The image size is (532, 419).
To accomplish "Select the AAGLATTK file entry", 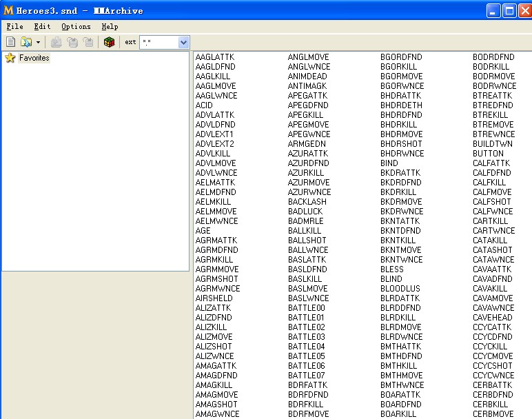I will [215, 57].
